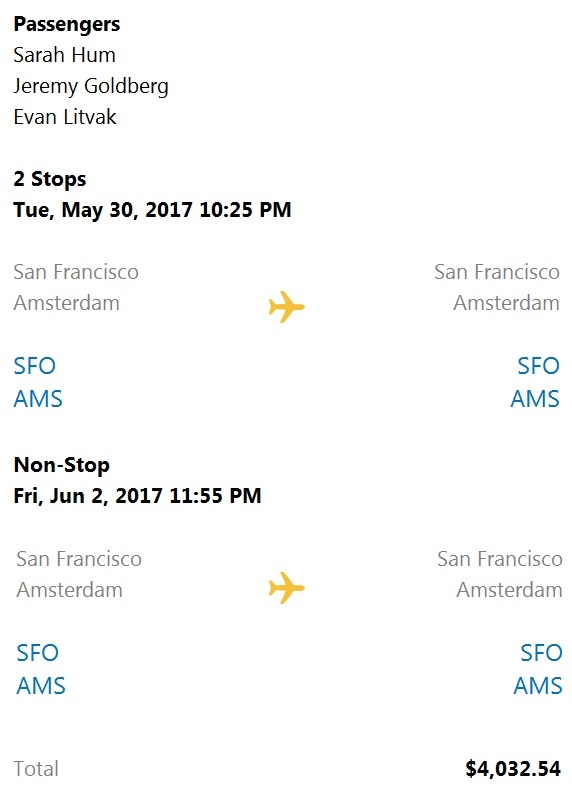This screenshot has width=572, height=786.
Task: Click the Total label
Action: tap(36, 768)
